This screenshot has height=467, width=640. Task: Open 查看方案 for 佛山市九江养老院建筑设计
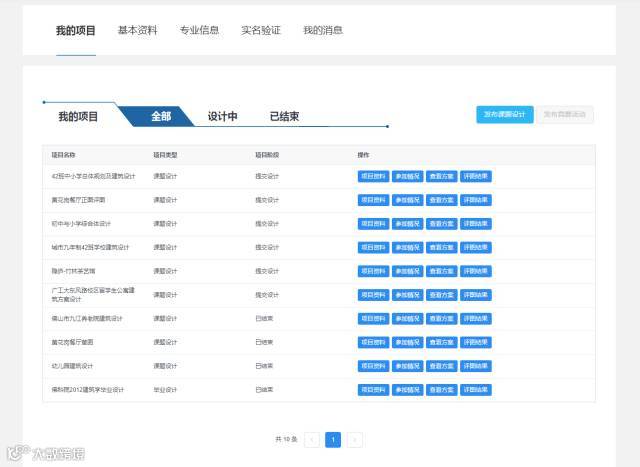tap(442, 318)
